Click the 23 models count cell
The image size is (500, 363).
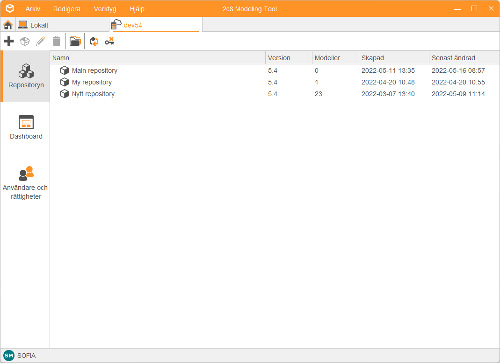(318, 94)
